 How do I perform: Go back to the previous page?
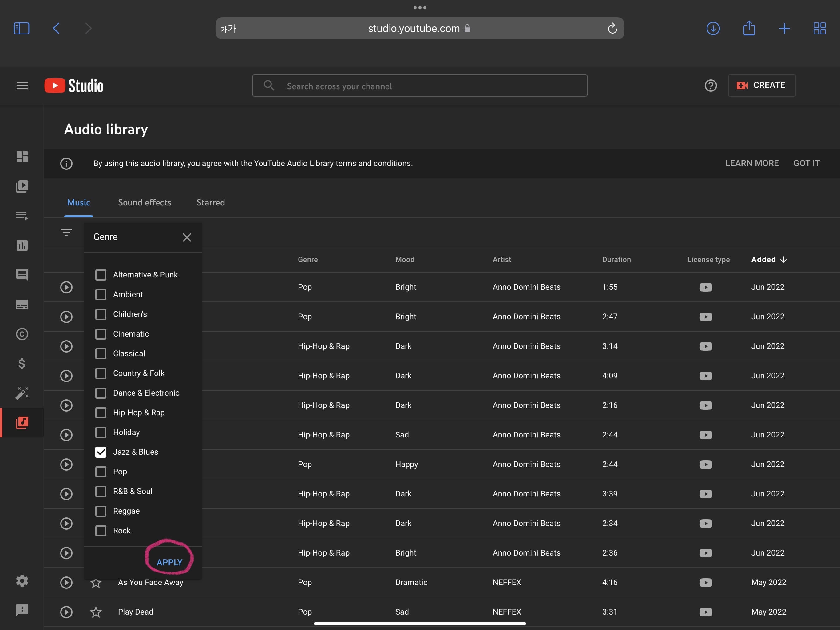(56, 29)
